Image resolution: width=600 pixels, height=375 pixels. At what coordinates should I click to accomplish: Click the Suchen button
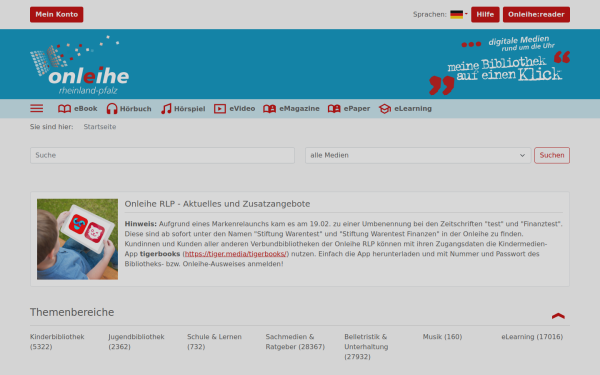[x=552, y=155]
